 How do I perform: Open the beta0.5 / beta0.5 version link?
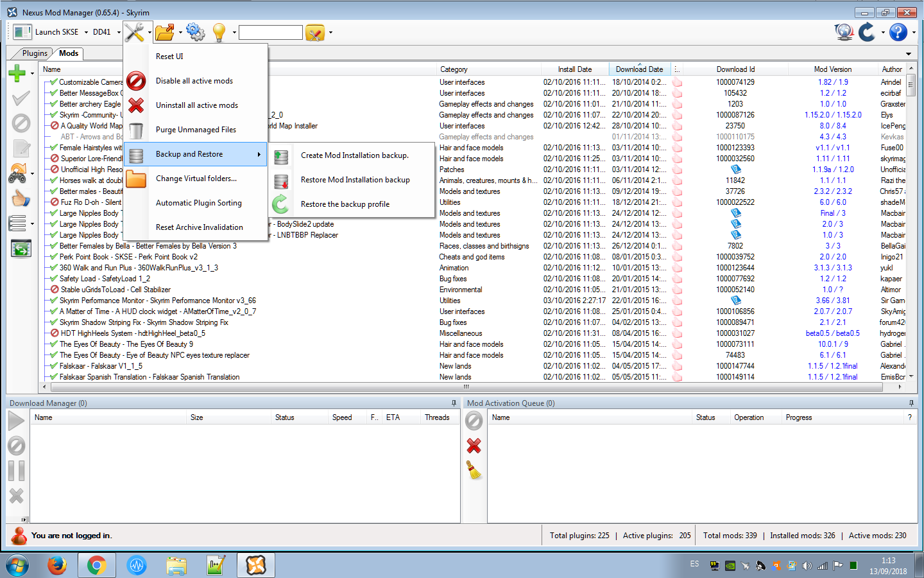pyautogui.click(x=833, y=333)
